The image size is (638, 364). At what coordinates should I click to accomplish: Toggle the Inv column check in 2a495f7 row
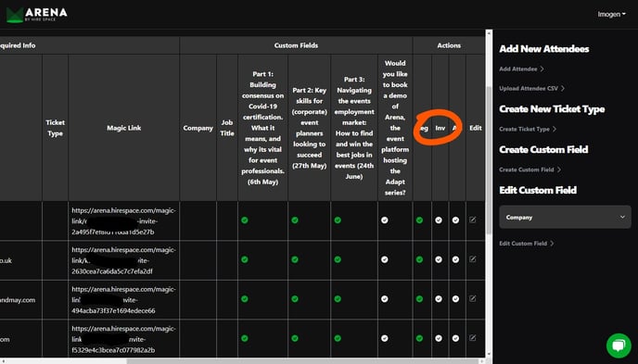(x=439, y=220)
